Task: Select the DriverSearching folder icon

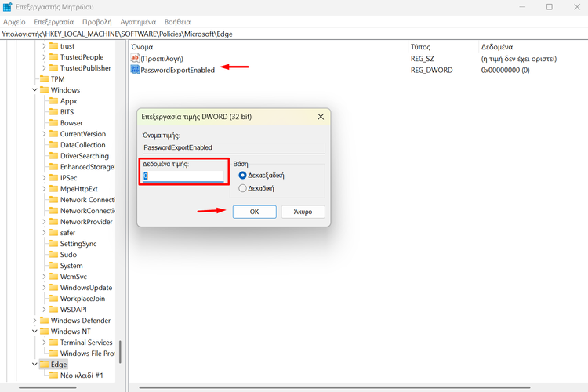Action: click(x=53, y=156)
